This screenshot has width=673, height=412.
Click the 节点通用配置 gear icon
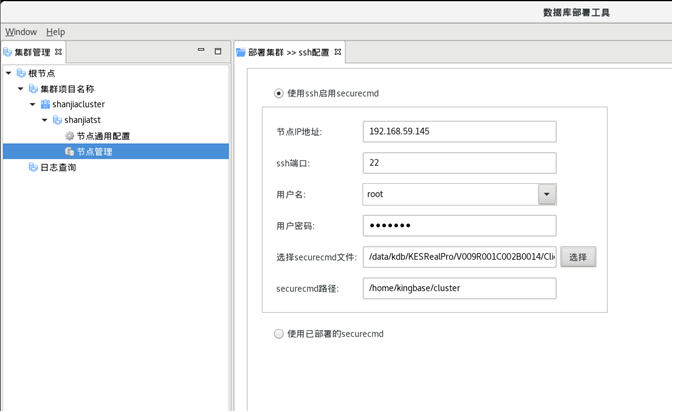pos(69,136)
